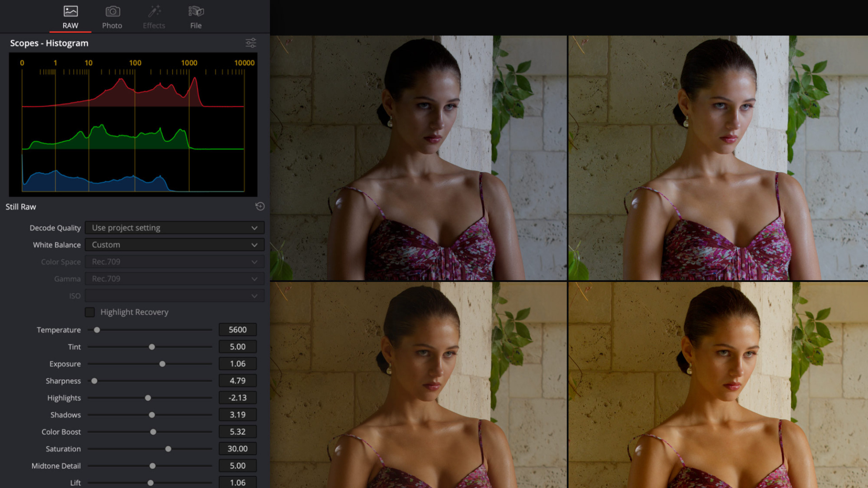Viewport: 868px width, 488px height.
Task: Open the File panel icon
Action: click(x=196, y=11)
